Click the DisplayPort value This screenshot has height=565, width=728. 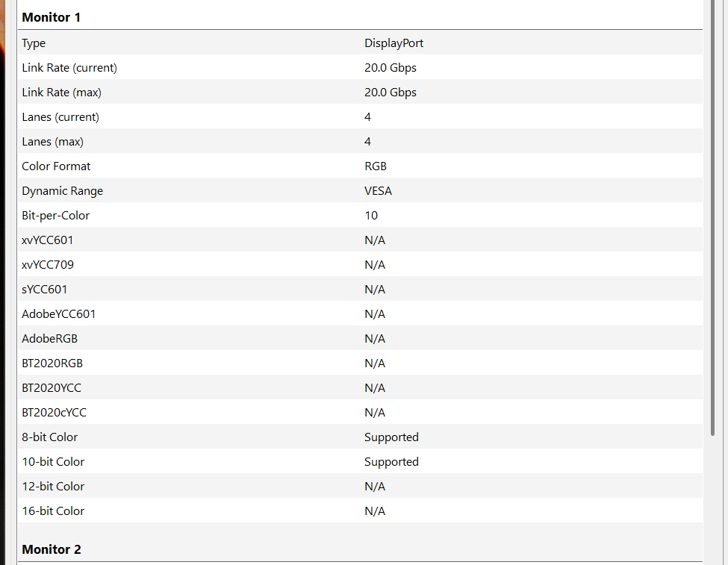(393, 43)
